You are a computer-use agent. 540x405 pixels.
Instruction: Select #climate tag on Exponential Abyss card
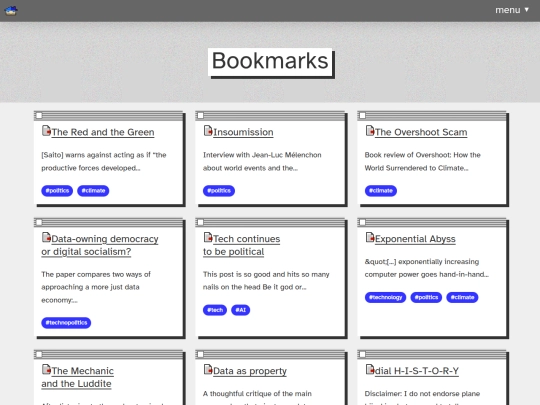point(462,297)
